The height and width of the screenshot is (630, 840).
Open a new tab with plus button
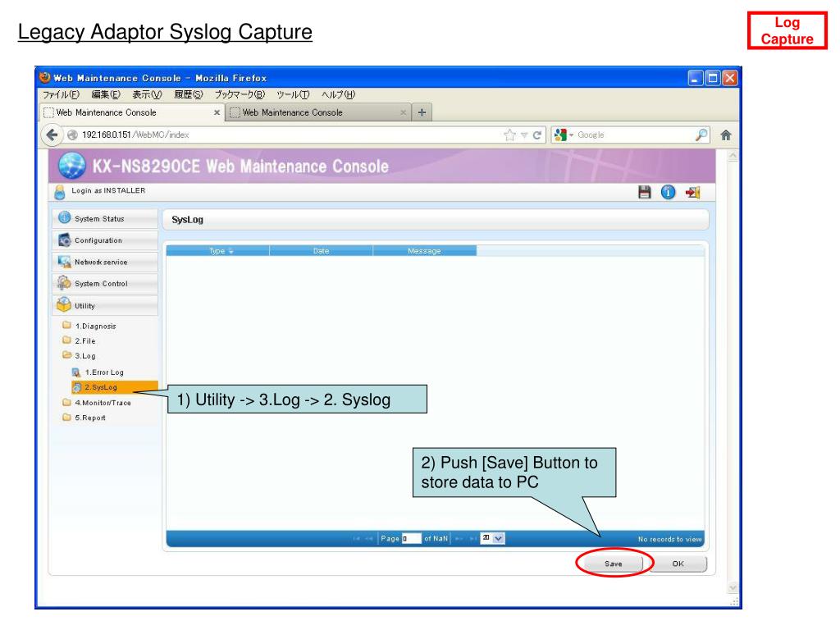pos(422,112)
